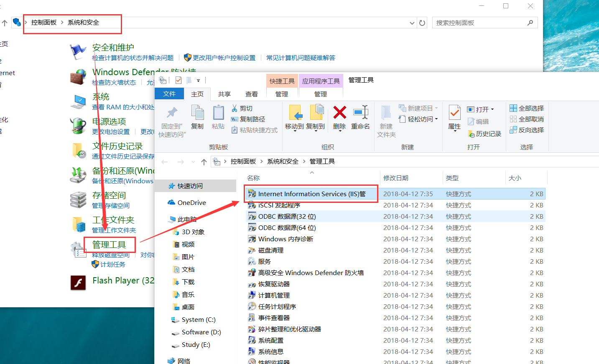
Task: Click the Quick Access star icon
Action: click(x=171, y=186)
